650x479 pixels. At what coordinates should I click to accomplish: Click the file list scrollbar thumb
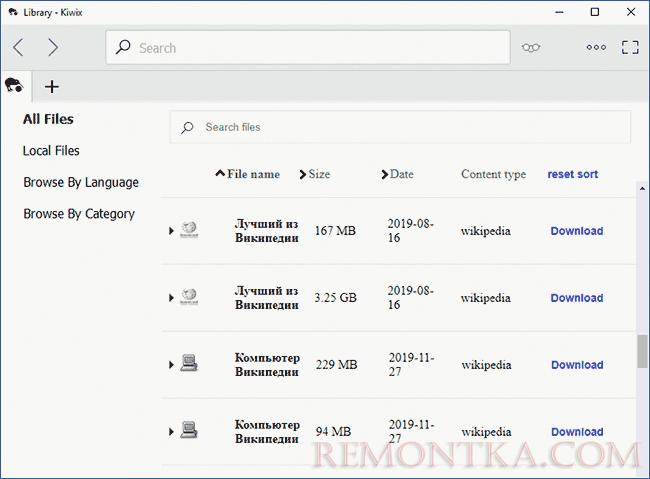click(643, 351)
